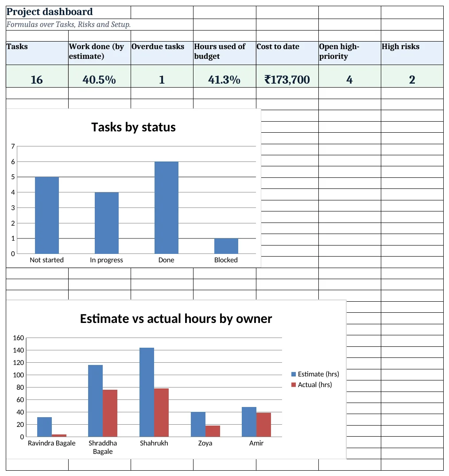This screenshot has height=476, width=449.
Task: Click the red Actual legend color marker
Action: pyautogui.click(x=294, y=385)
